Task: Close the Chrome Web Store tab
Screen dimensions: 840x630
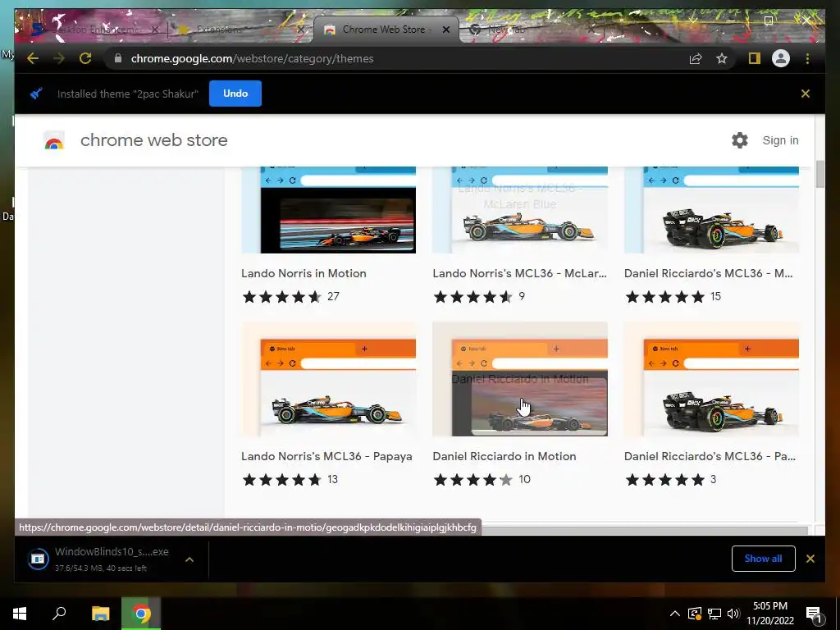Action: point(445,30)
